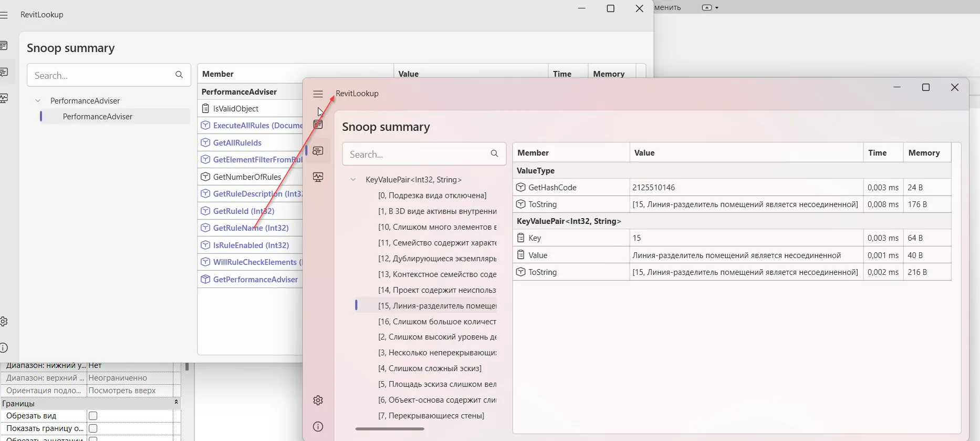
Task: Click the method icon beside GetAllRuleIds
Action: (205, 142)
